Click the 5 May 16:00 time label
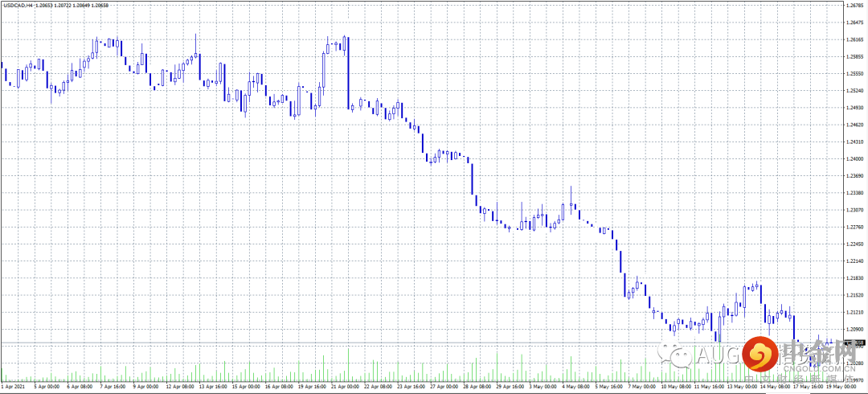 [609, 386]
